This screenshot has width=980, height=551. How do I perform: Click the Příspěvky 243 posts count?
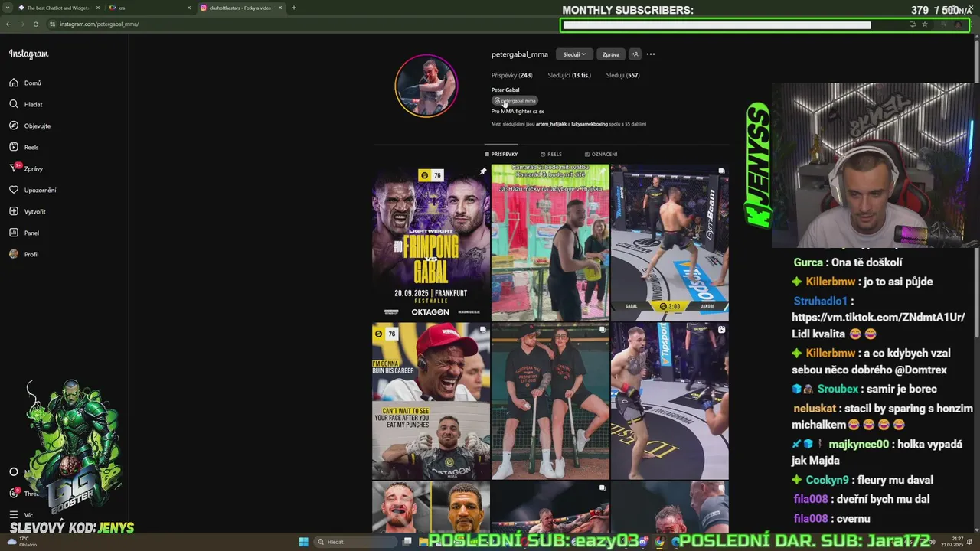tap(511, 75)
